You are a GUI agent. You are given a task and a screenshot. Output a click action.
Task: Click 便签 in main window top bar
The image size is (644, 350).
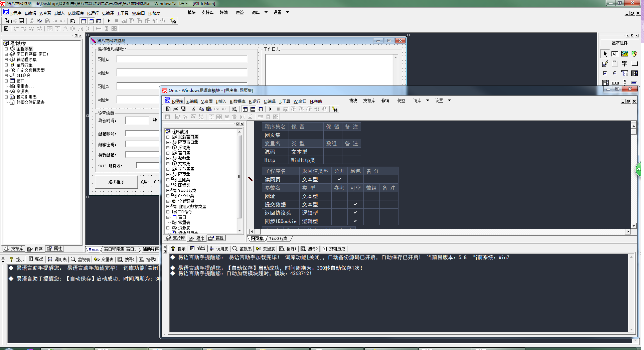(x=239, y=12)
